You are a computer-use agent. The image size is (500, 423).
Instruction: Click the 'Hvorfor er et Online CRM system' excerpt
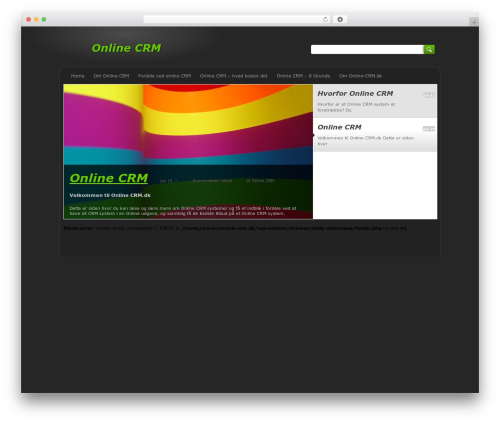coord(356,107)
